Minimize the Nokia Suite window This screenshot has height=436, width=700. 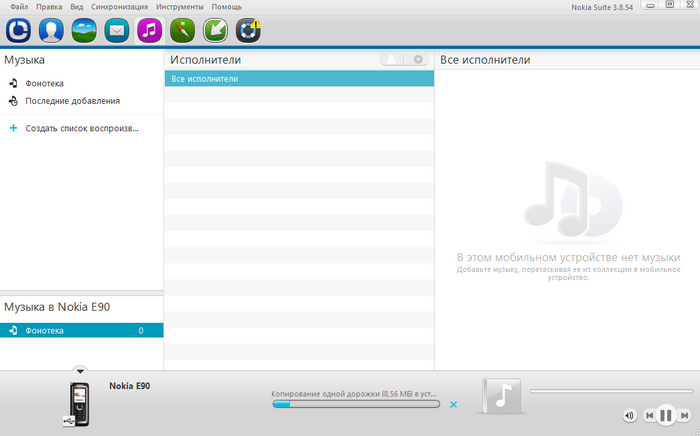point(650,5)
